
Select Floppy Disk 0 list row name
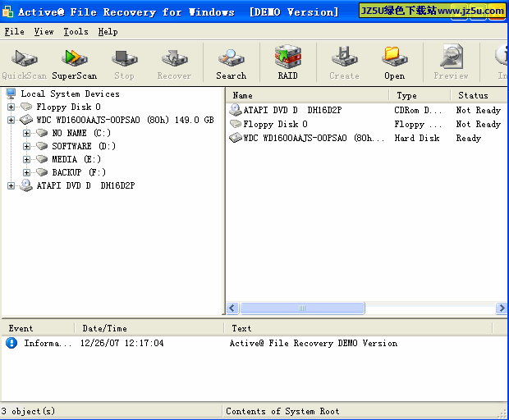pos(275,124)
